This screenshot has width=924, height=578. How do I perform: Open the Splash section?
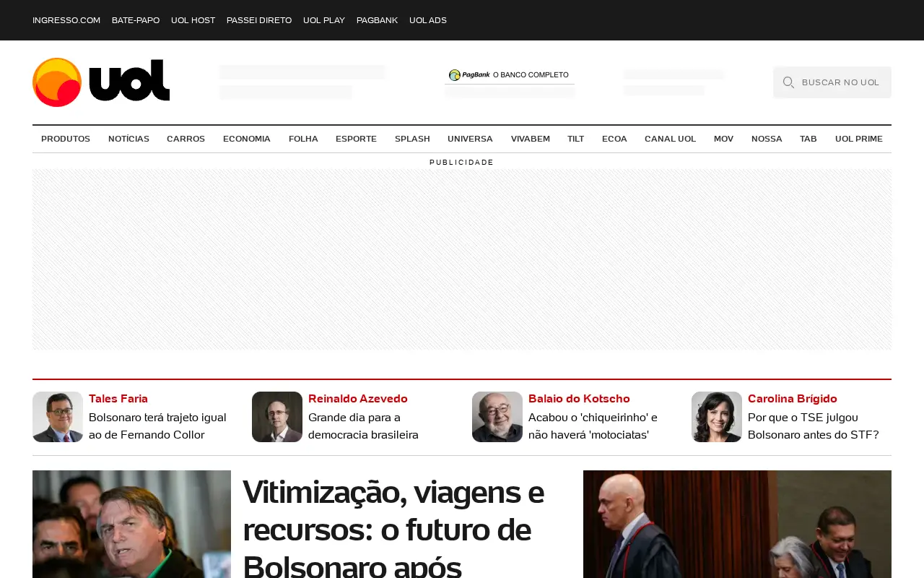point(412,139)
